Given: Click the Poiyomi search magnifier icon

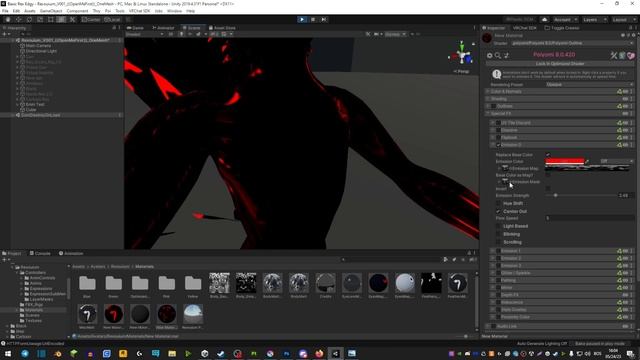Looking at the screenshot, I should point(498,55).
